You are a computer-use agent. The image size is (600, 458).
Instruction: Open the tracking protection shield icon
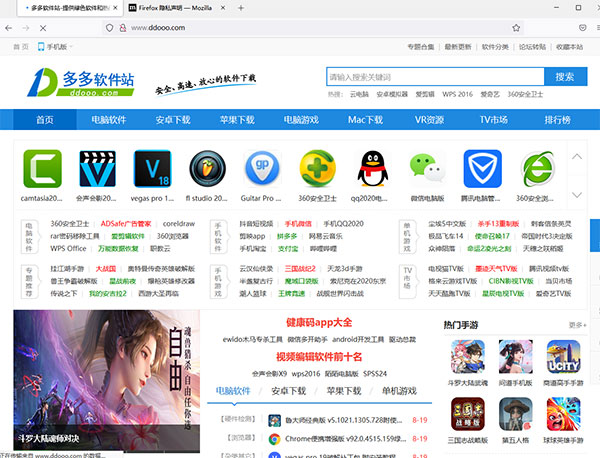click(x=109, y=28)
